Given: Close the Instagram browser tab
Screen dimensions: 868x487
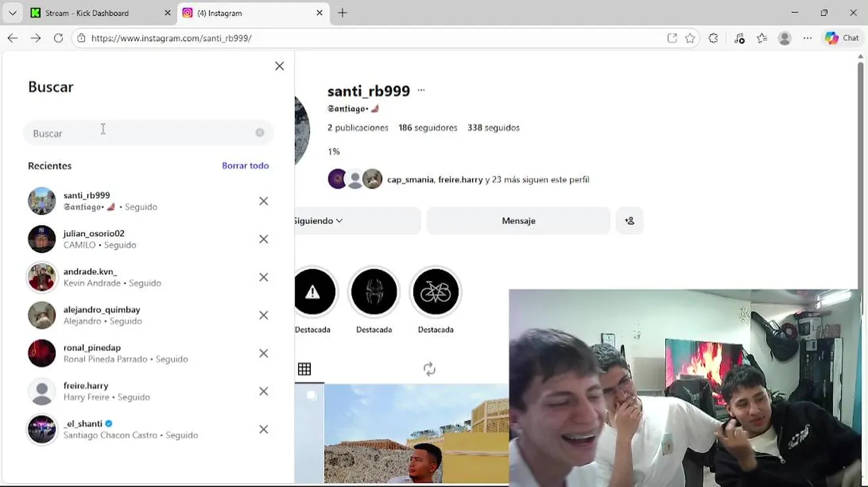Looking at the screenshot, I should click(320, 13).
